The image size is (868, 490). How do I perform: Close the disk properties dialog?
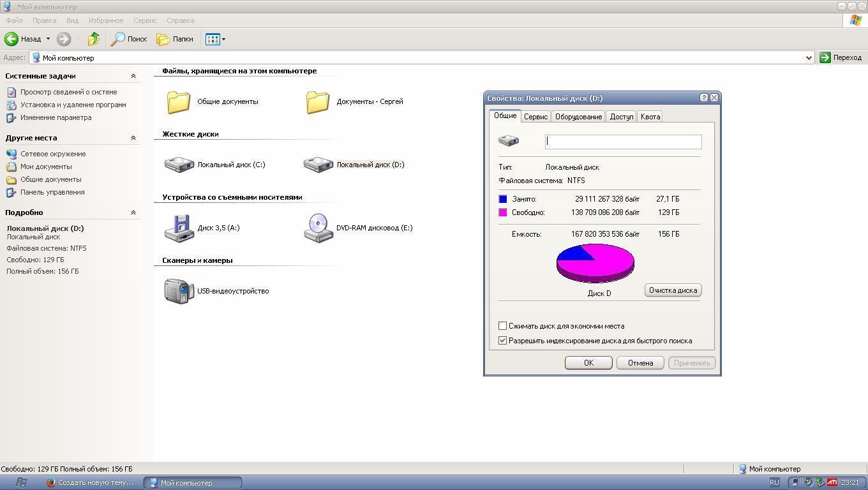(x=714, y=98)
